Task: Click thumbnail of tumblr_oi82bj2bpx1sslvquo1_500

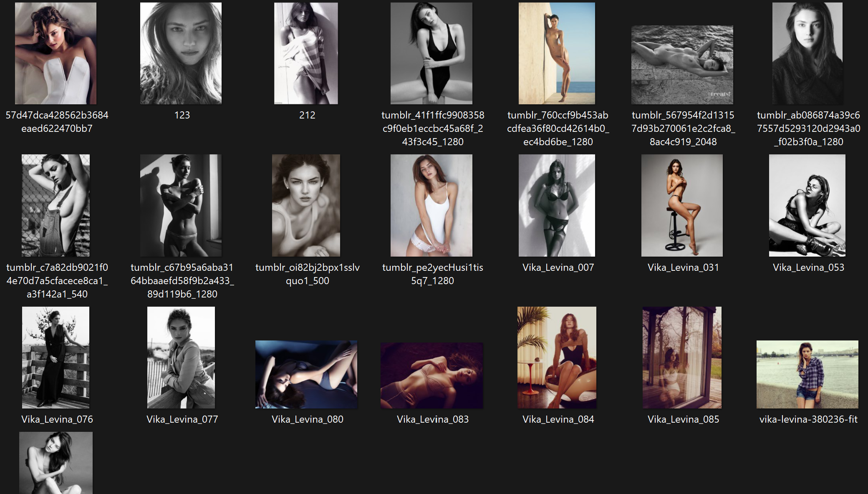Action: click(306, 205)
